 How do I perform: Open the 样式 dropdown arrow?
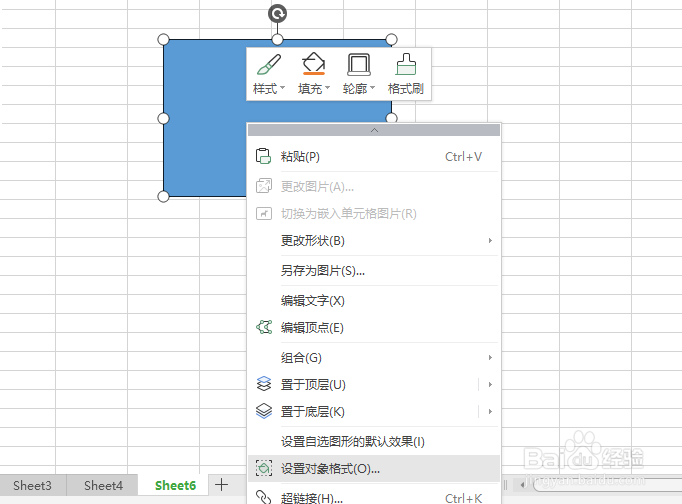point(283,88)
